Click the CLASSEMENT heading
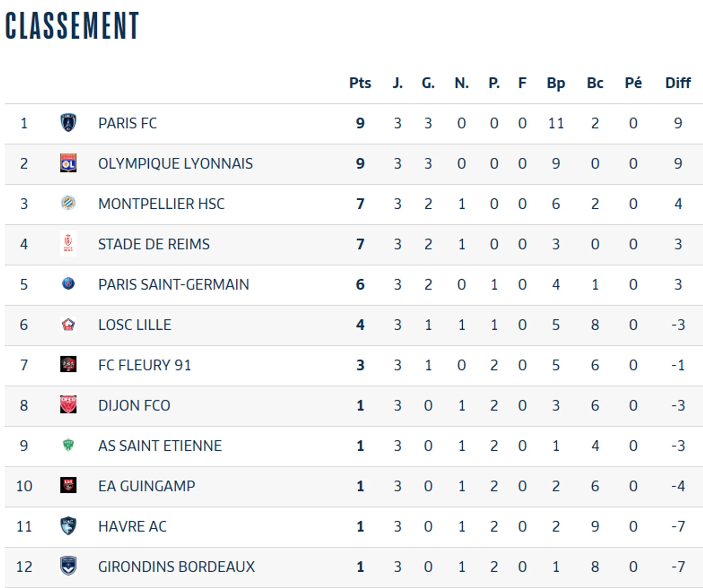 coord(72,26)
